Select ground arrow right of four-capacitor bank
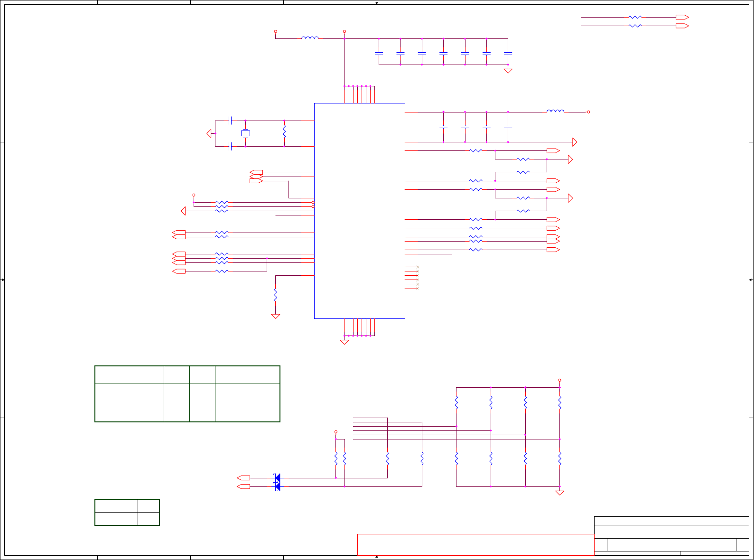The height and width of the screenshot is (560, 754). [575, 142]
